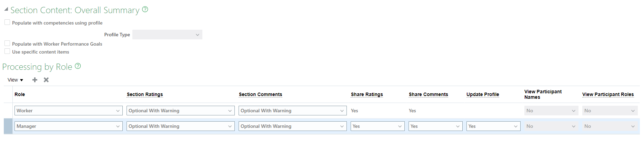Tick the Use specific content items checkbox
Viewport: 644px width, 142px height.
pyautogui.click(x=7, y=51)
